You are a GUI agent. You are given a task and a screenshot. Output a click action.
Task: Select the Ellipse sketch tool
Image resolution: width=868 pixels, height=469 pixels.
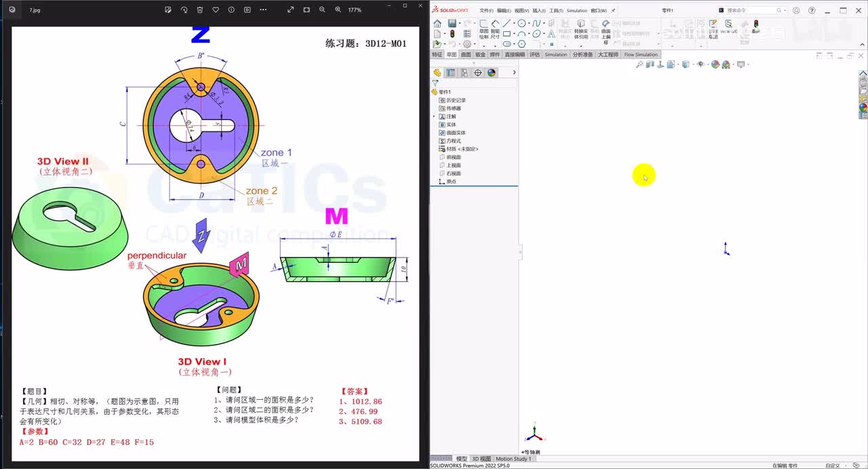(536, 34)
